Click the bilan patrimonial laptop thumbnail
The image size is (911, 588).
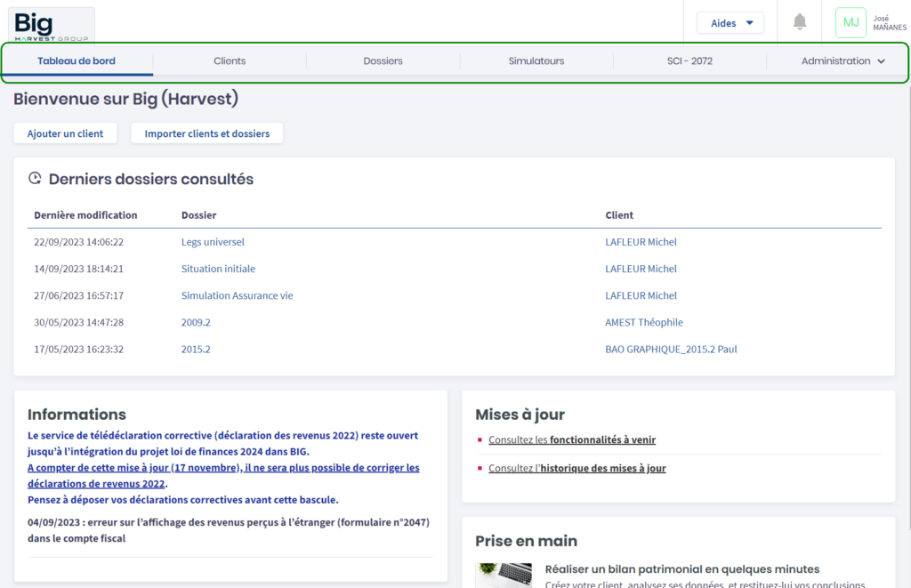[504, 575]
